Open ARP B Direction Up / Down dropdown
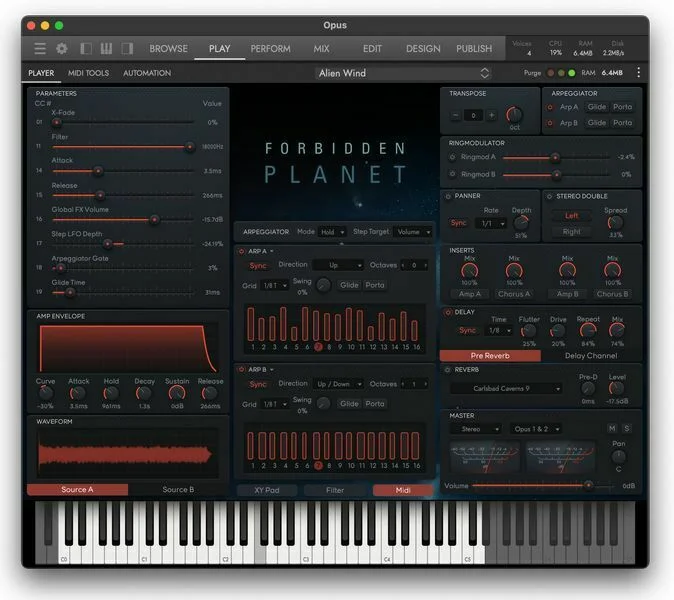Image resolution: width=674 pixels, height=600 pixels. pyautogui.click(x=338, y=384)
